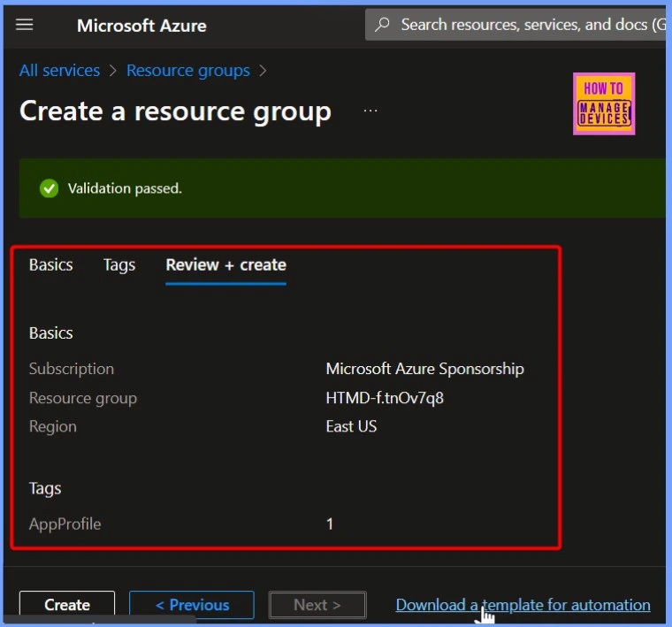Click the AppProfile tag value 1
Viewport: 672px width, 627px height.
point(330,524)
